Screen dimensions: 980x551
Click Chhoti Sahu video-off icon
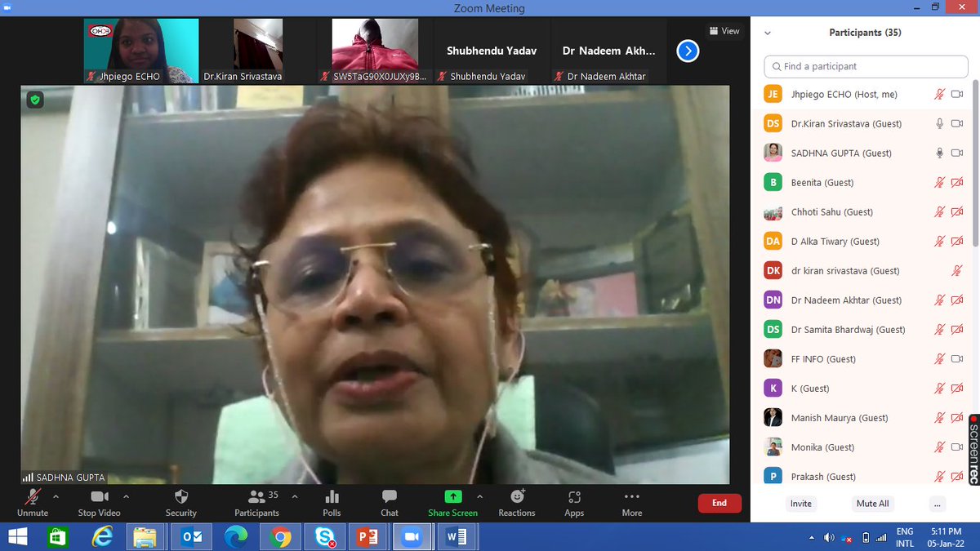(x=958, y=212)
